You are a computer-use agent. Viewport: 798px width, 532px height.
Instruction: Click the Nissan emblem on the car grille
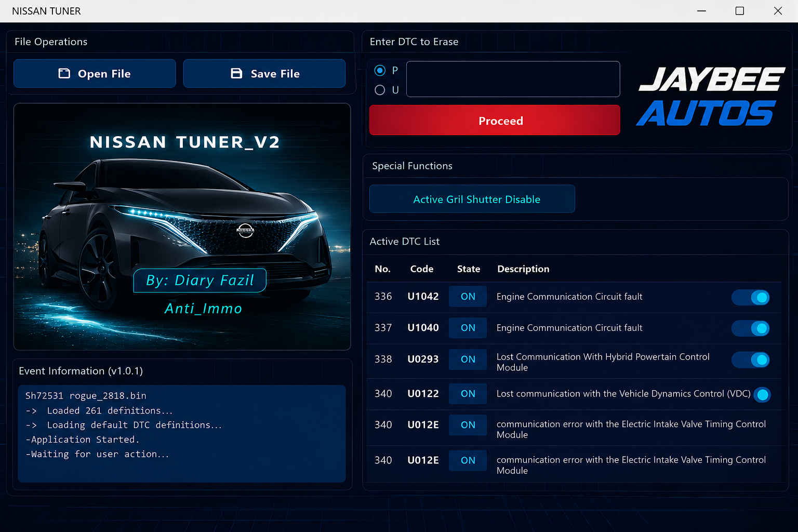245,230
